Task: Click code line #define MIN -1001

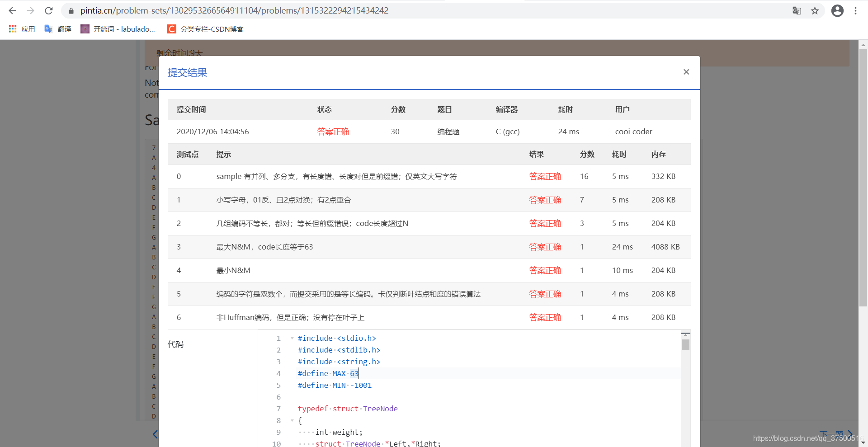Action: [x=335, y=385]
